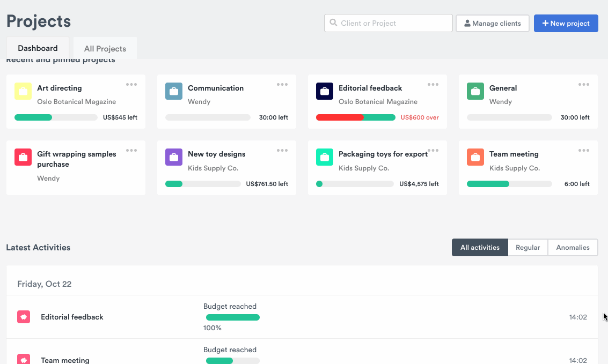Viewport: 608px width, 364px height.
Task: Click the Communication project briefcase icon
Action: (x=173, y=91)
